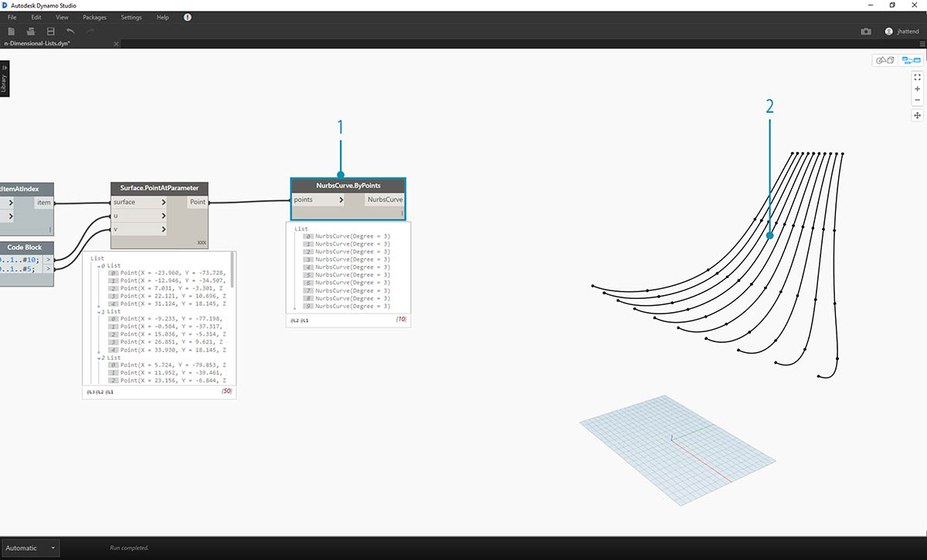
Task: Open the View menu
Action: pos(62,17)
